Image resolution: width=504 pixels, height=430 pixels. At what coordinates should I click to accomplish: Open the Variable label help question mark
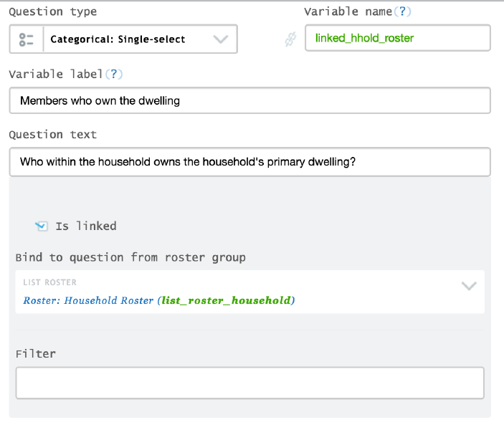pyautogui.click(x=111, y=74)
